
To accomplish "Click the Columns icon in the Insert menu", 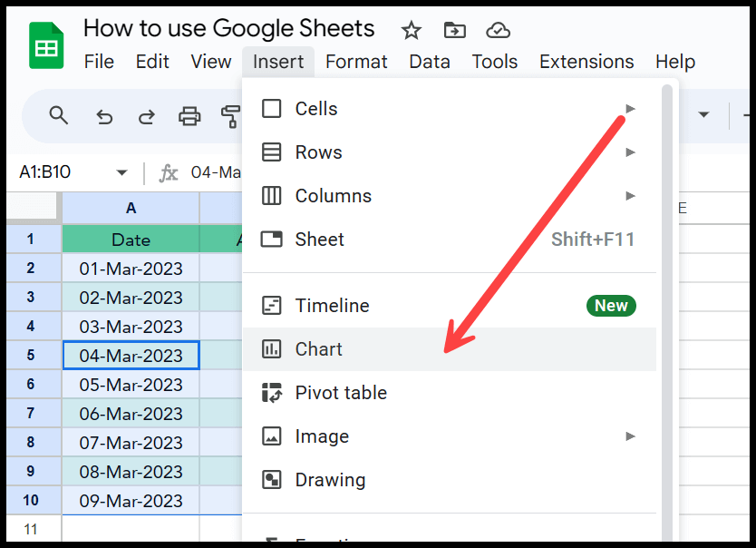I will (271, 195).
